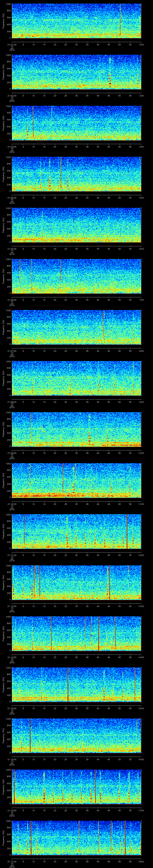The width and height of the screenshot is (153, 868).
Task: Click "Frequency (Hz)" label of the 21:09:00 panel
Action: 3,429
